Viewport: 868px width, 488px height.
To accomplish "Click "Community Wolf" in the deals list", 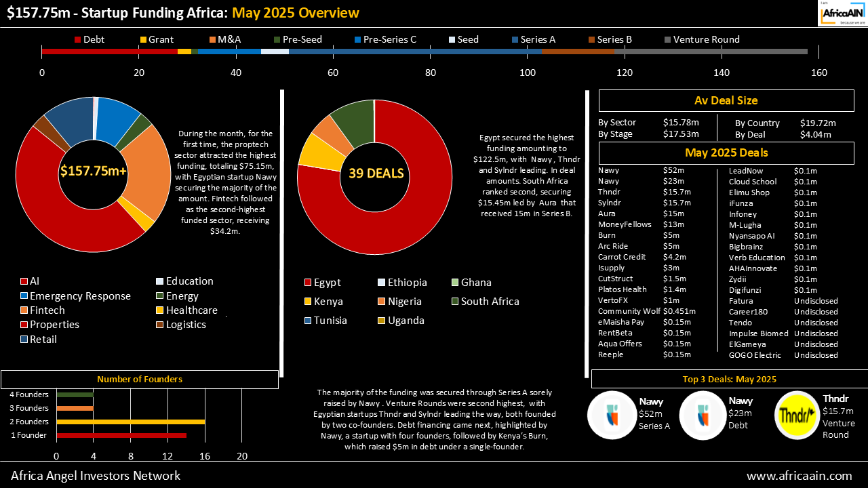I will click(x=629, y=312).
